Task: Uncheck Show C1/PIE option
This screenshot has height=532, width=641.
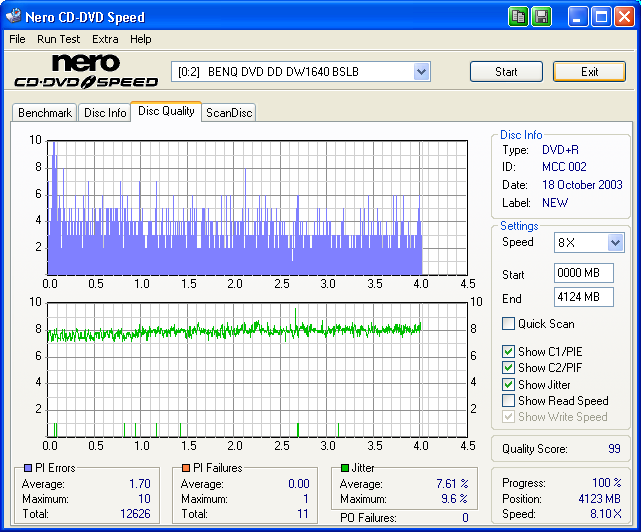Action: 509,352
